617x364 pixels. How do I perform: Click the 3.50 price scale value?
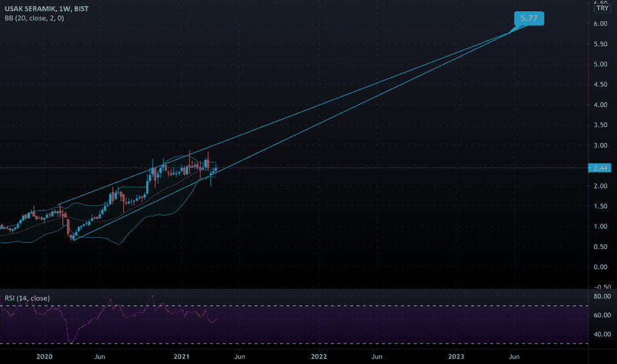click(600, 125)
